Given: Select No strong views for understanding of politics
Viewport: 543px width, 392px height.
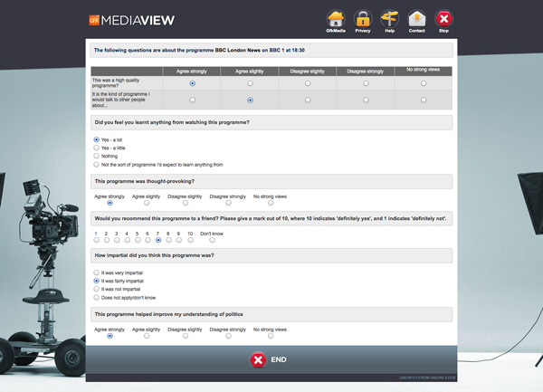Looking at the screenshot, I should point(271,336).
